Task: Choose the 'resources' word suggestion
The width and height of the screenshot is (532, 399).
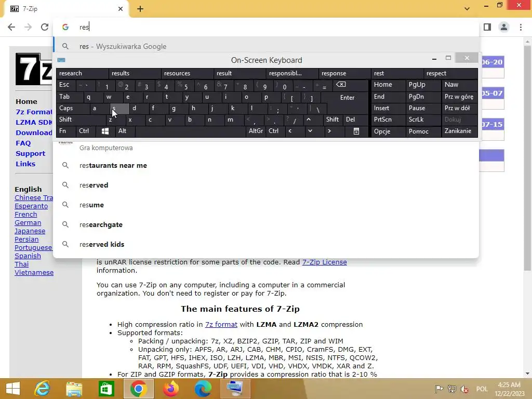Action: tap(187, 73)
